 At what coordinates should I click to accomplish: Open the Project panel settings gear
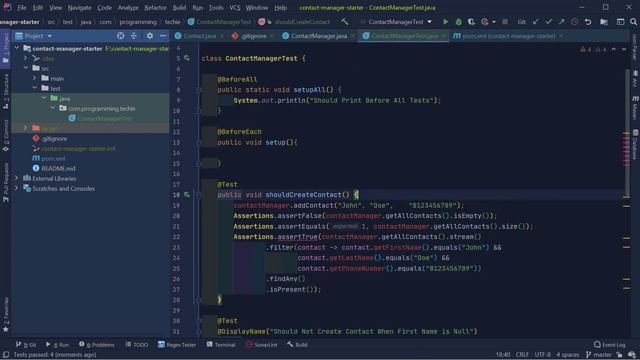[x=150, y=36]
